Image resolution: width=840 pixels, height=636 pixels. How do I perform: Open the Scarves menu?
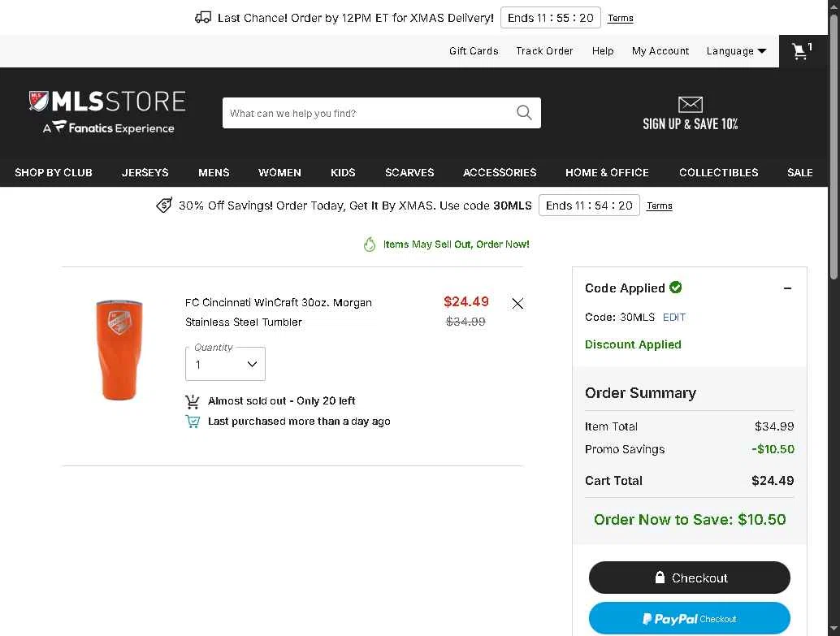[409, 172]
